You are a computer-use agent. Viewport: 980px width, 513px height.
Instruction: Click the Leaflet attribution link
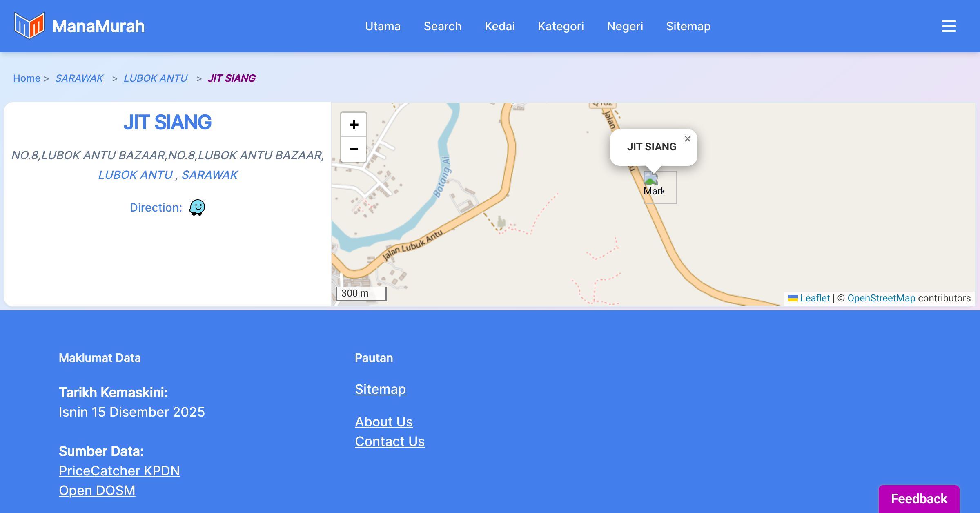click(815, 298)
